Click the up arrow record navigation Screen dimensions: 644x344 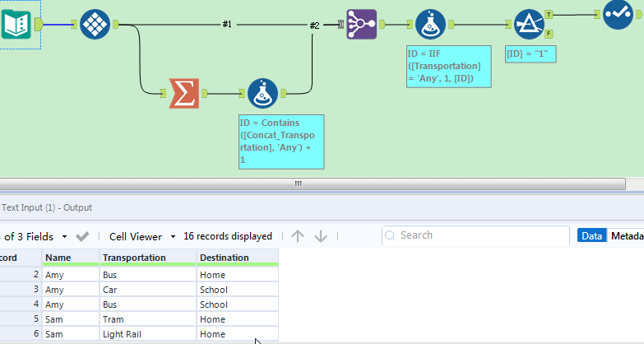(298, 236)
